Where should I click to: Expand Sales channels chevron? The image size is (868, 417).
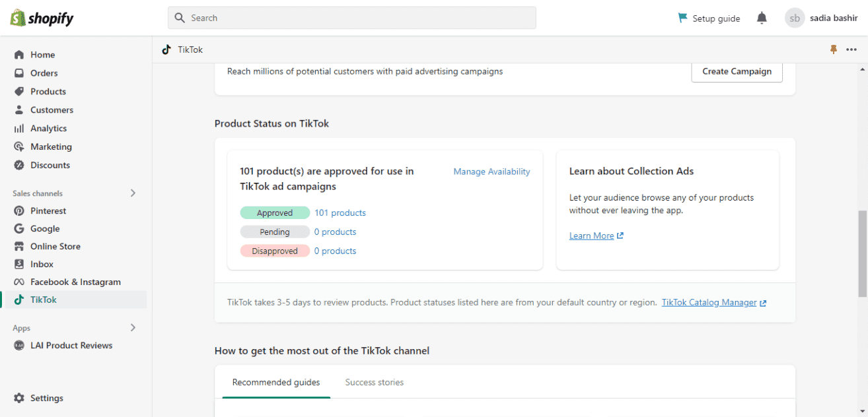tap(133, 193)
